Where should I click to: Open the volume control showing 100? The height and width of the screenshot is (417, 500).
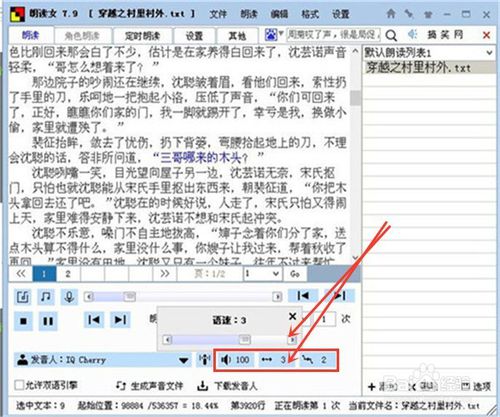pyautogui.click(x=236, y=360)
